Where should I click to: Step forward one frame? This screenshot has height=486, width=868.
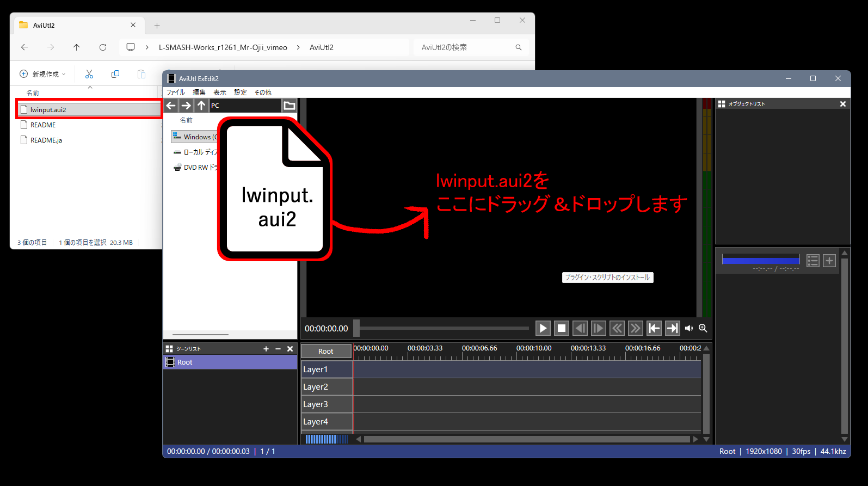pos(598,328)
